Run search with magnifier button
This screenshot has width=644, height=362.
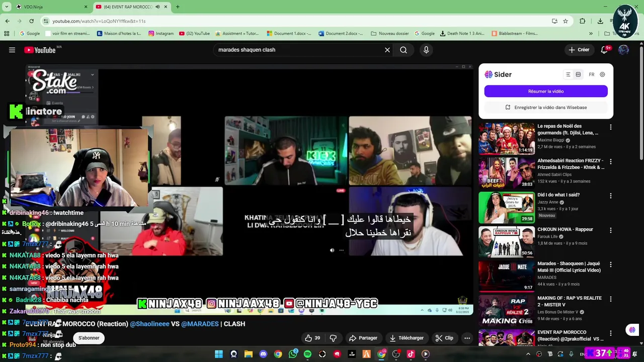click(404, 50)
